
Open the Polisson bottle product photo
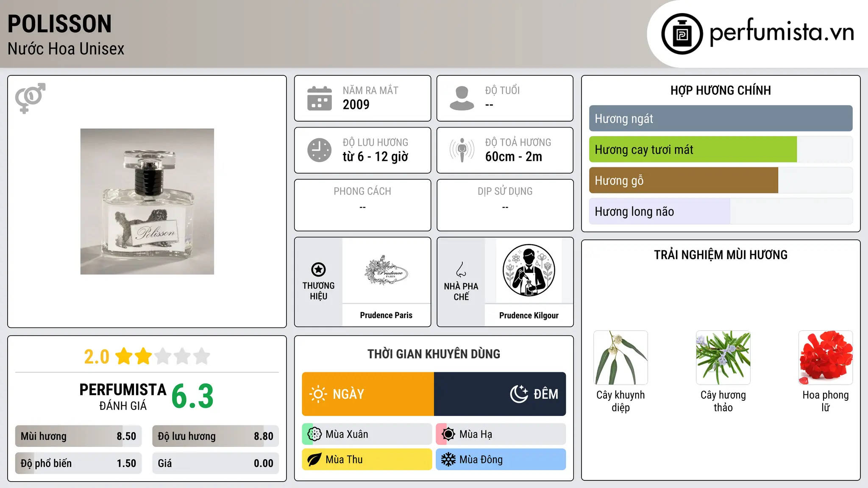tap(147, 202)
